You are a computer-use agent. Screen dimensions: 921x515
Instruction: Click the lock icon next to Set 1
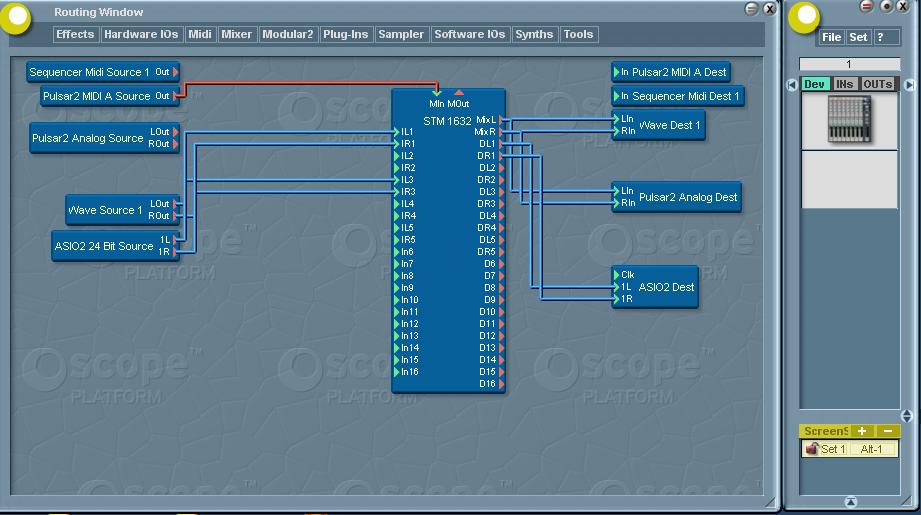(812, 449)
